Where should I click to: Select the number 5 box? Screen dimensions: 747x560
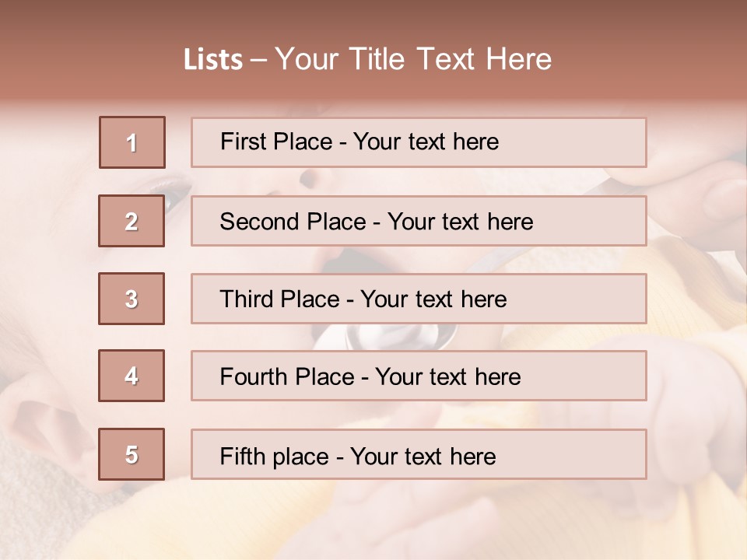(x=132, y=454)
